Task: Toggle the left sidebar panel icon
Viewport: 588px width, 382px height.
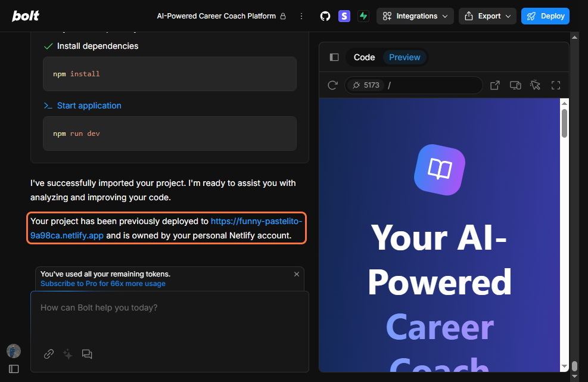Action: (x=14, y=369)
